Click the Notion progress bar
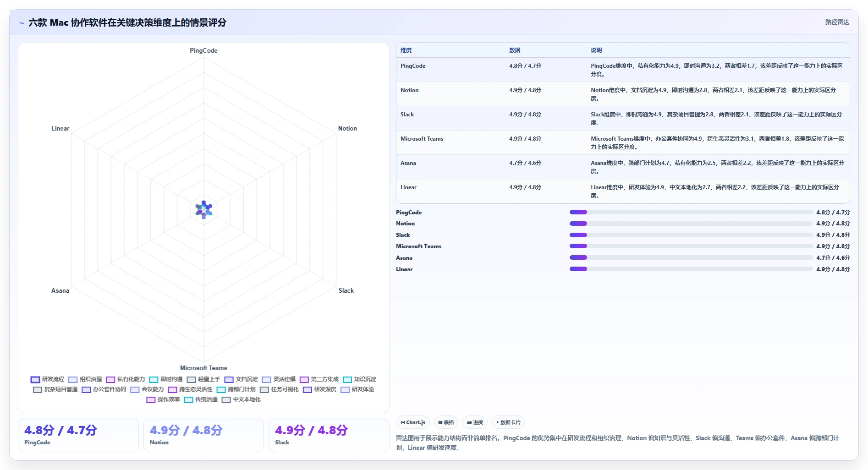Image resolution: width=868 pixels, height=470 pixels. tap(691, 224)
